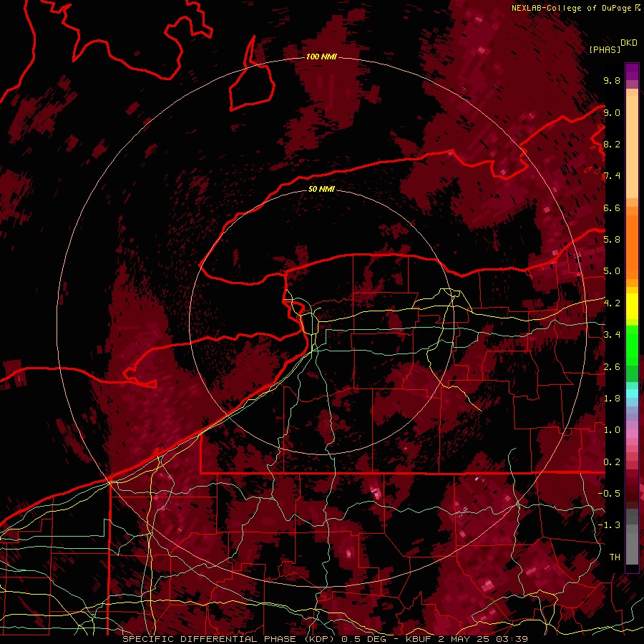The width and height of the screenshot is (644, 644).
Task: Pick the purple top segment of color bar
Action: pyautogui.click(x=632, y=72)
